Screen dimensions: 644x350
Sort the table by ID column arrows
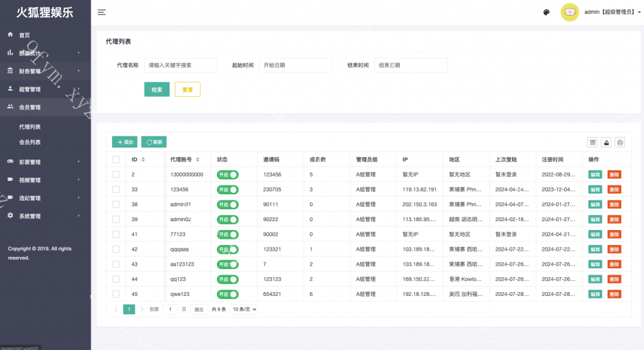click(x=143, y=159)
